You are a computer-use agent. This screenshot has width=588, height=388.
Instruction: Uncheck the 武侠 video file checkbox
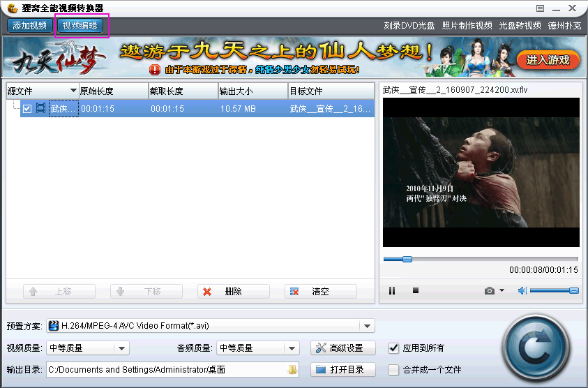(x=27, y=109)
